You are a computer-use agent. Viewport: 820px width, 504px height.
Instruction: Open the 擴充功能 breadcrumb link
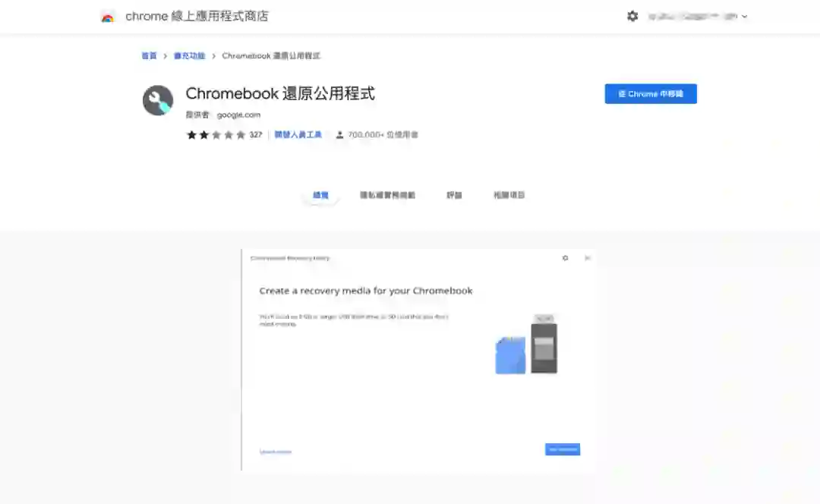(x=189, y=56)
